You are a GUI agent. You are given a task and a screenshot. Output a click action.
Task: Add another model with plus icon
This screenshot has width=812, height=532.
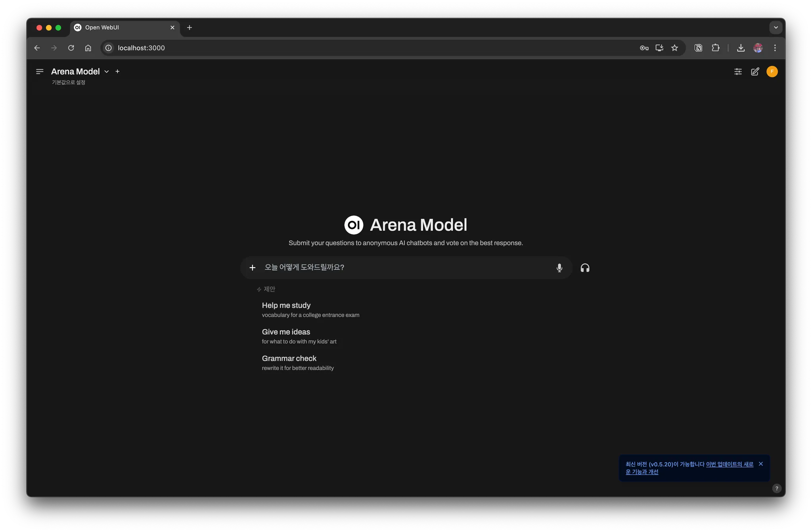(117, 72)
